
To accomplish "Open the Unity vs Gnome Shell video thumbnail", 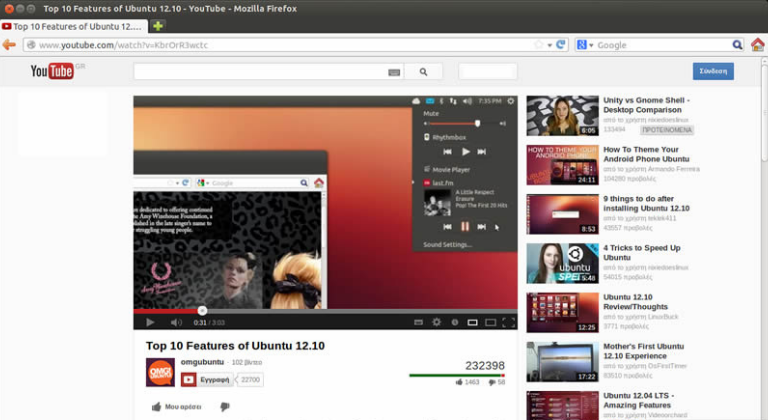I will (x=562, y=116).
